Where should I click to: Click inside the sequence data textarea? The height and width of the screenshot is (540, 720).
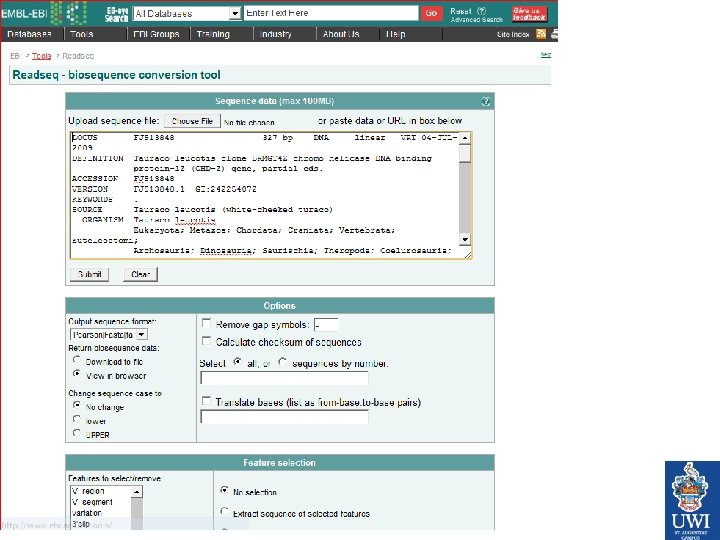click(265, 195)
